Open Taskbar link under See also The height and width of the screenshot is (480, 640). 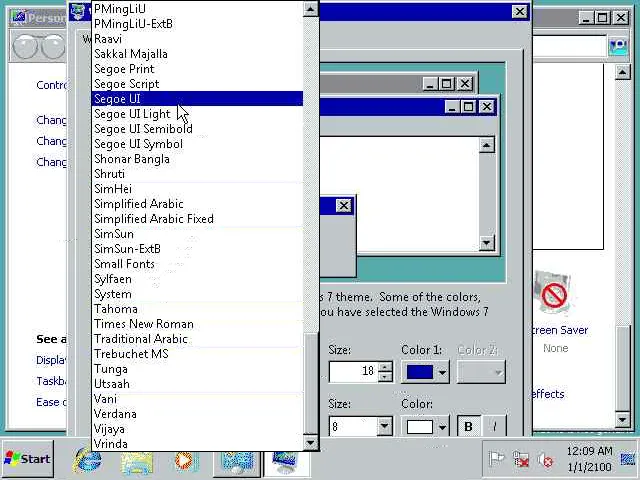coord(51,381)
